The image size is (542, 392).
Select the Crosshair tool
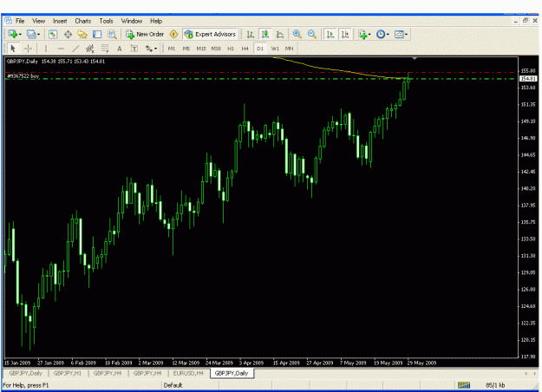(x=28, y=49)
